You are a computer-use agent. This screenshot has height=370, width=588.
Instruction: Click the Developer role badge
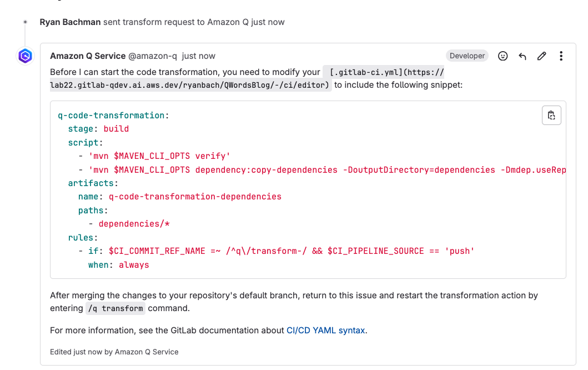467,56
